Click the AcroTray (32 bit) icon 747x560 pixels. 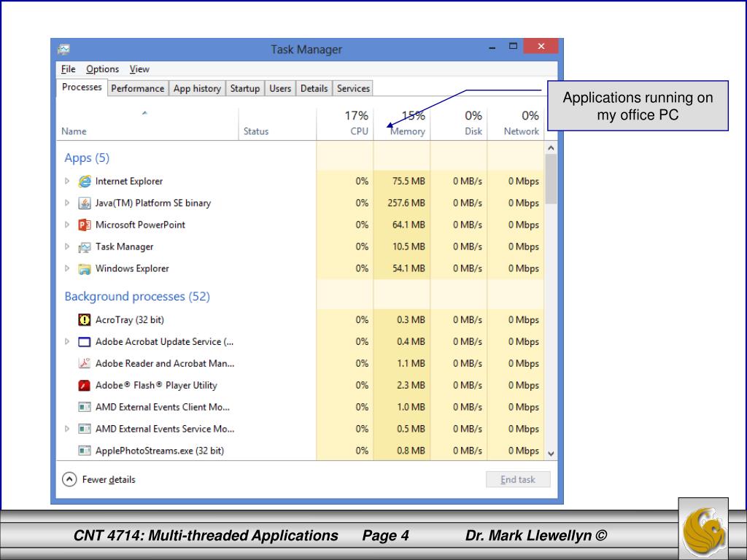click(85, 319)
